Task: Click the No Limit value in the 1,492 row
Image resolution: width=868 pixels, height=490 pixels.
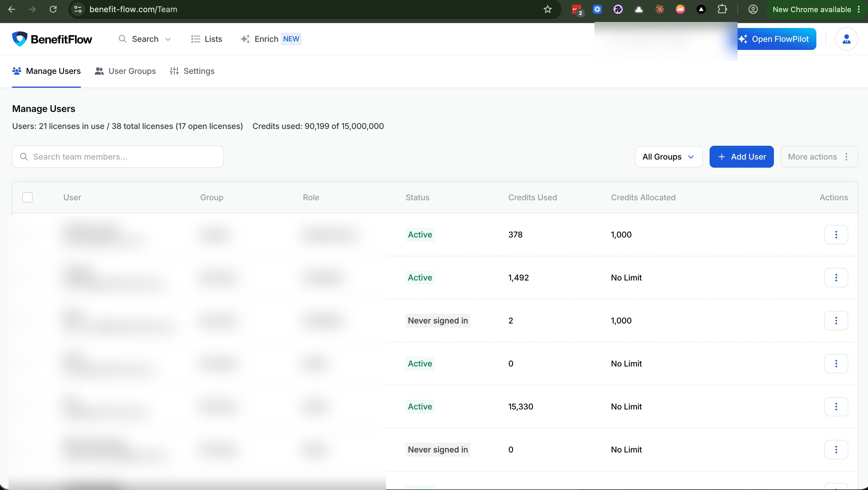Action: click(626, 278)
